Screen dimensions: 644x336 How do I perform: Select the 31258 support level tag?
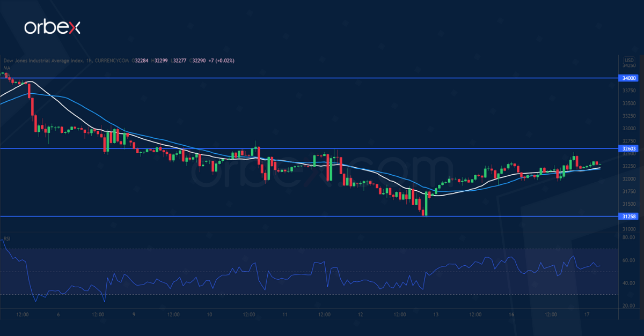tap(629, 216)
